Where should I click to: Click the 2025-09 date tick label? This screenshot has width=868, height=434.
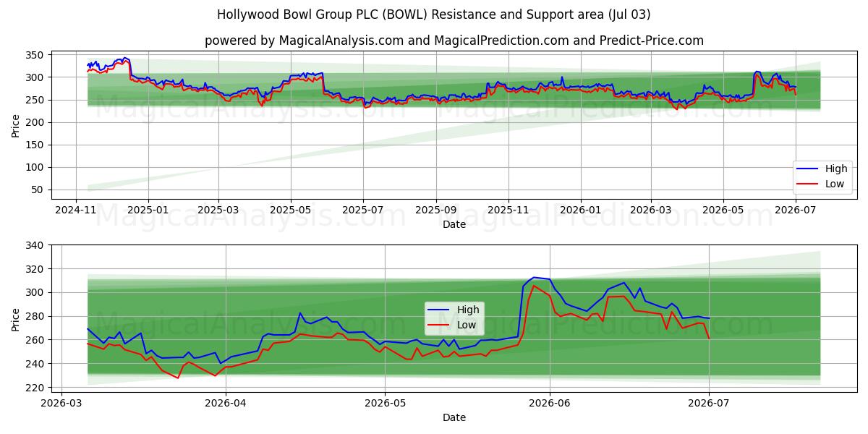(x=435, y=210)
